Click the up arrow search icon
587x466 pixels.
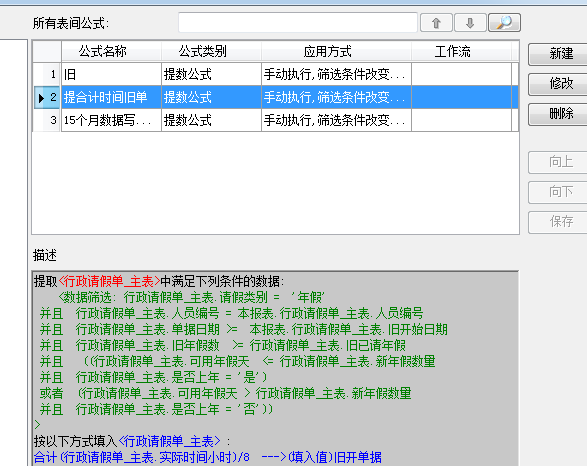tap(436, 23)
